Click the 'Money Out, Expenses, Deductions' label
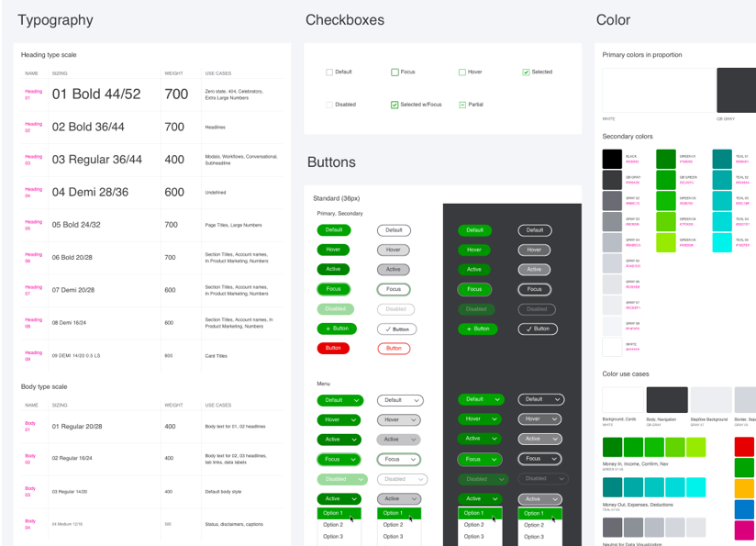Screen dimensions: 756x546 tap(638, 505)
